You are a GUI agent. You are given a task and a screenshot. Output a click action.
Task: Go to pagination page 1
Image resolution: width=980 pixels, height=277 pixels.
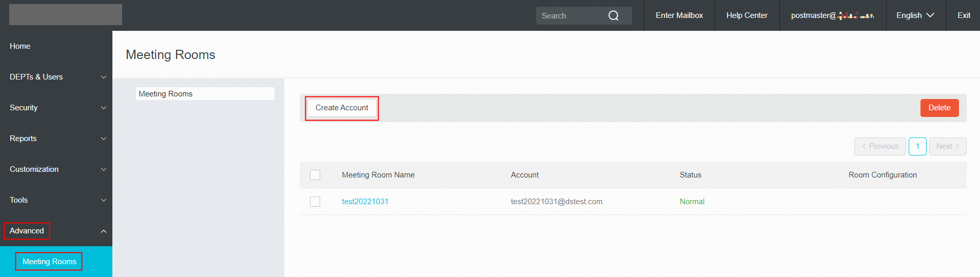[917, 146]
